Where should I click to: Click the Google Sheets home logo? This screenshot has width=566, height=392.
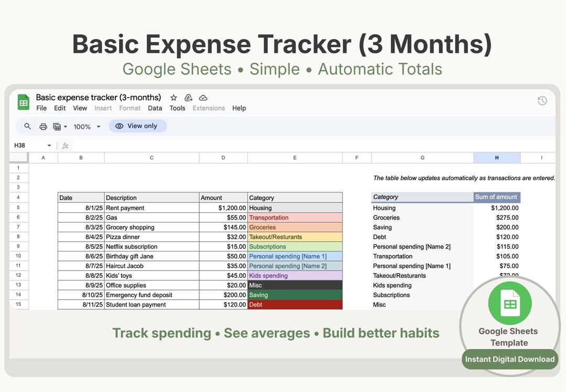24,103
